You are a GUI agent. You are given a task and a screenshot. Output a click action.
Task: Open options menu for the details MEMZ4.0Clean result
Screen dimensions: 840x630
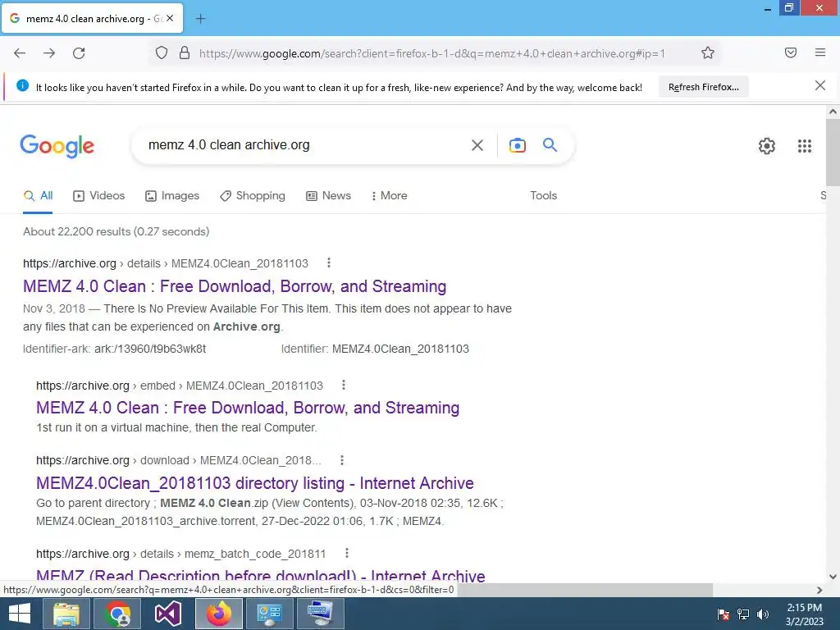[329, 263]
